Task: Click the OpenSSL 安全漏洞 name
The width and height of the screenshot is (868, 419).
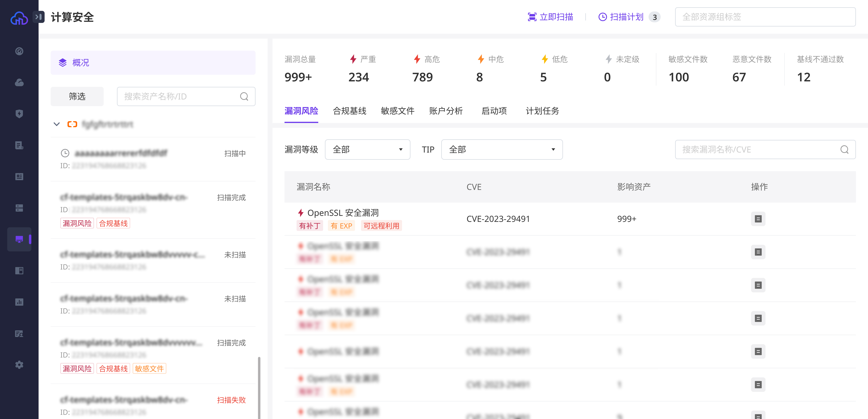Action: (x=343, y=213)
